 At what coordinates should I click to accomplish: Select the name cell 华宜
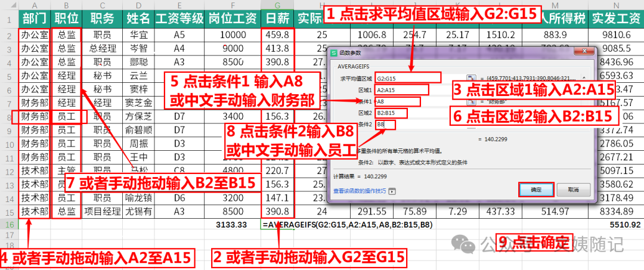138,34
